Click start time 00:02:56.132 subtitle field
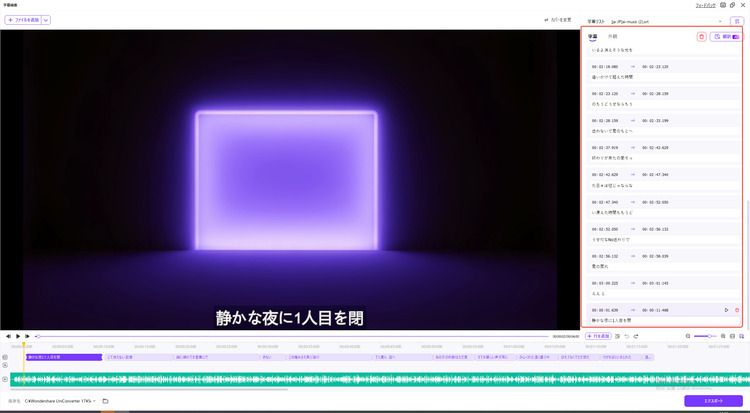This screenshot has height=413, width=750. (x=605, y=256)
